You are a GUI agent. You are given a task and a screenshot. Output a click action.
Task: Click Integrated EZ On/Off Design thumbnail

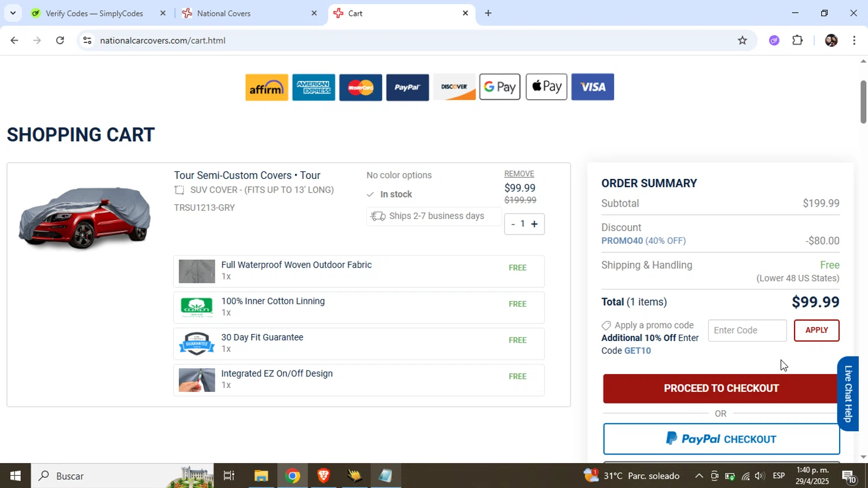tap(197, 380)
